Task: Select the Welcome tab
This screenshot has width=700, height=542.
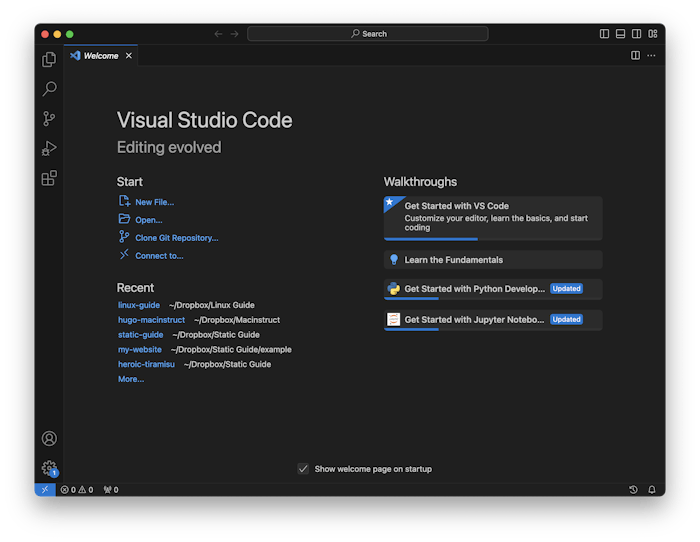Action: [100, 56]
